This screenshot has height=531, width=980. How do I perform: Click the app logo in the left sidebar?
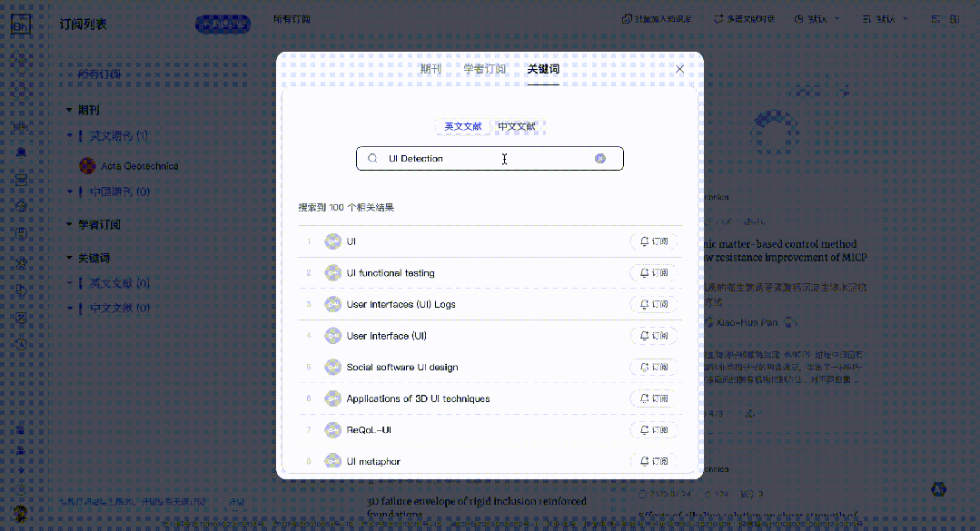click(20, 25)
